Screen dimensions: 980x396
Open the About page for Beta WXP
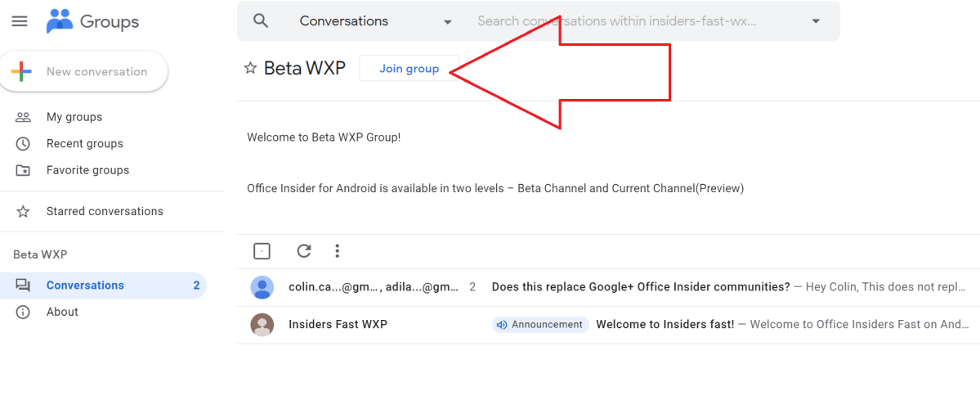click(62, 312)
